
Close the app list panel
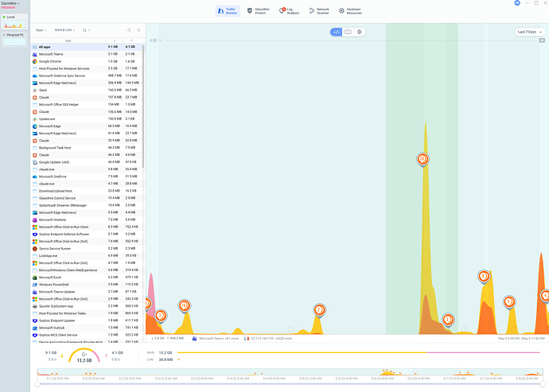click(x=138, y=30)
